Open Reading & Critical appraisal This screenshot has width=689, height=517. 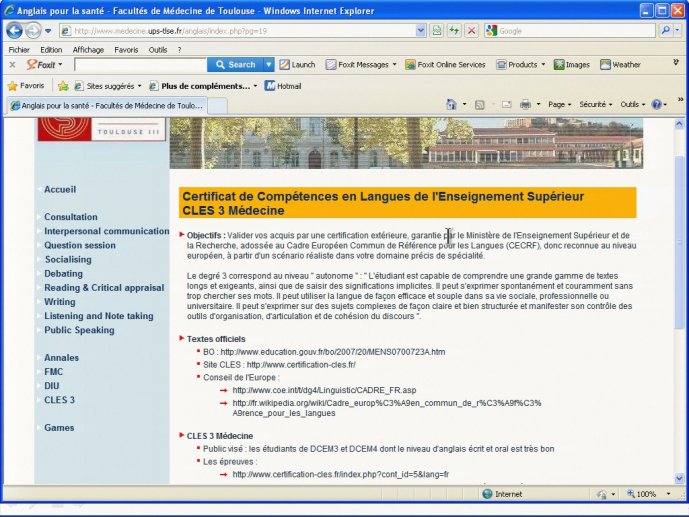pyautogui.click(x=104, y=288)
